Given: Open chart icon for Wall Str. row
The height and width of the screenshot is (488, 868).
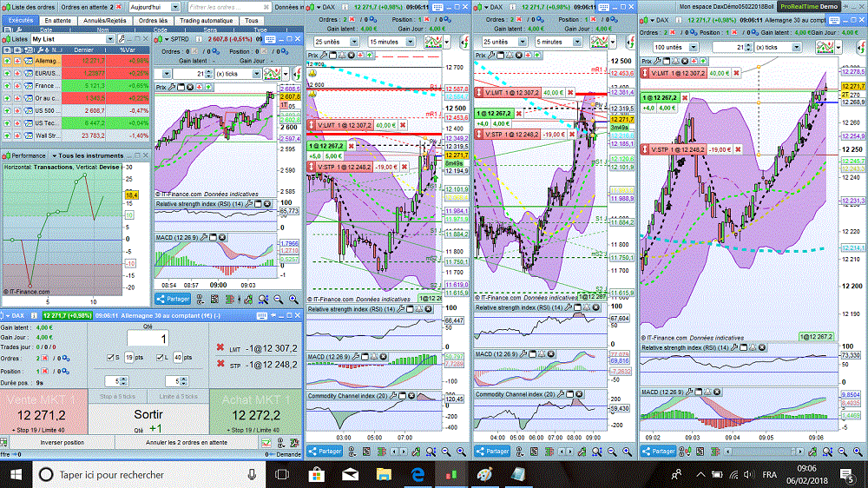Looking at the screenshot, I should (x=29, y=135).
